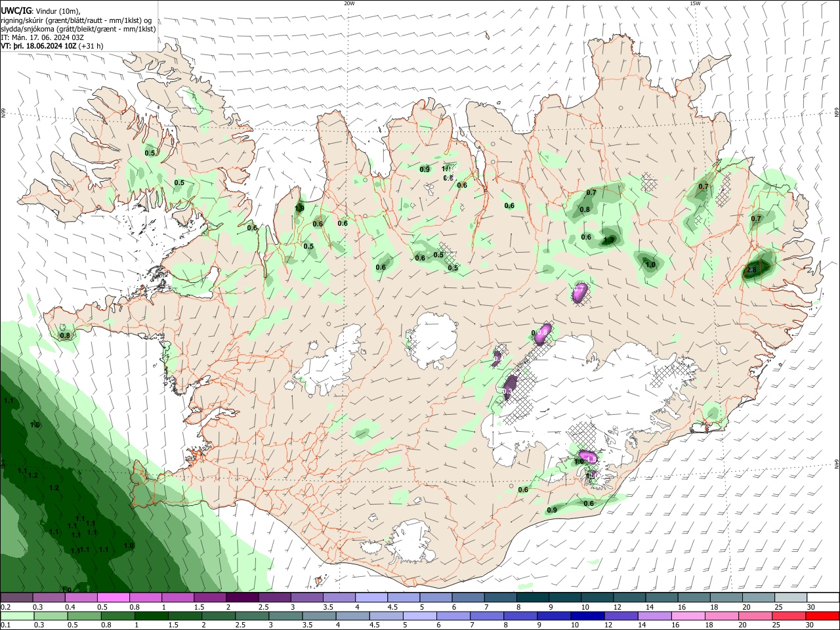Image resolution: width=840 pixels, height=630 pixels.
Task: Click upper legend swatch between 7 and 8
Action: pyautogui.click(x=501, y=597)
